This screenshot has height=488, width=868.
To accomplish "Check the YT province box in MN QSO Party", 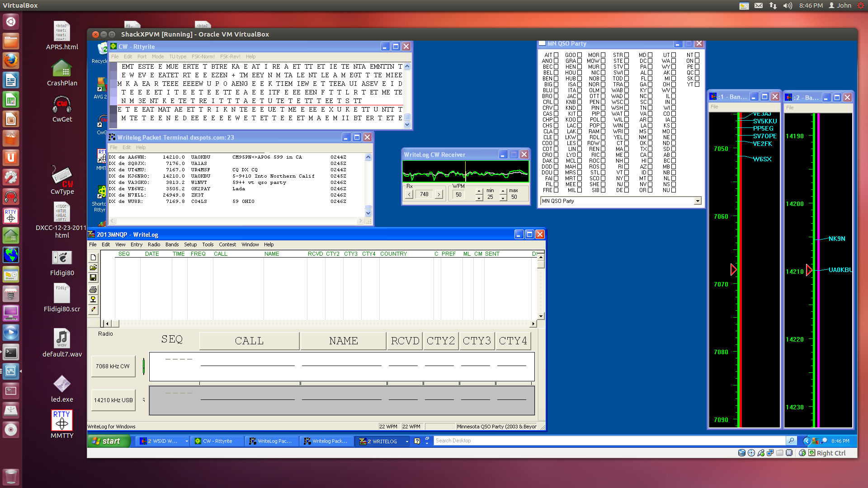I will pos(697,84).
